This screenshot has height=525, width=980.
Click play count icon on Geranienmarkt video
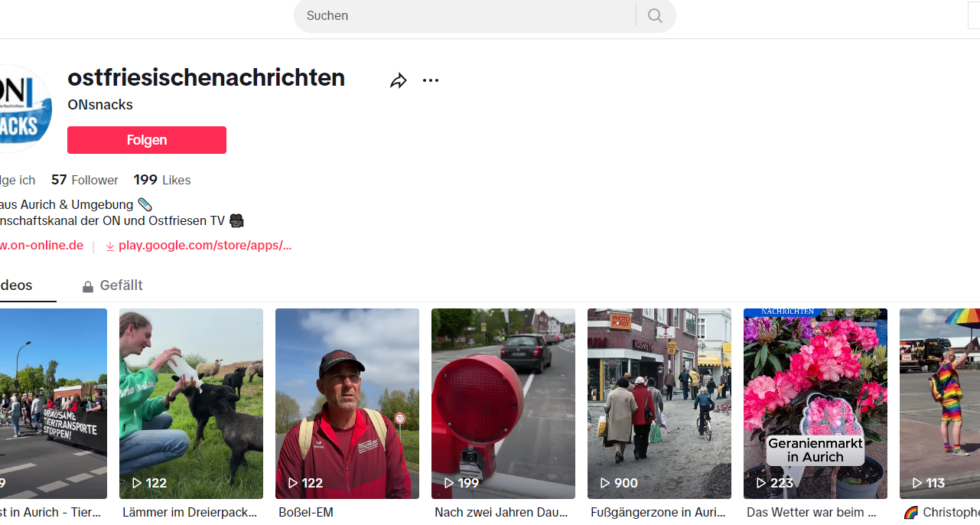click(x=761, y=483)
